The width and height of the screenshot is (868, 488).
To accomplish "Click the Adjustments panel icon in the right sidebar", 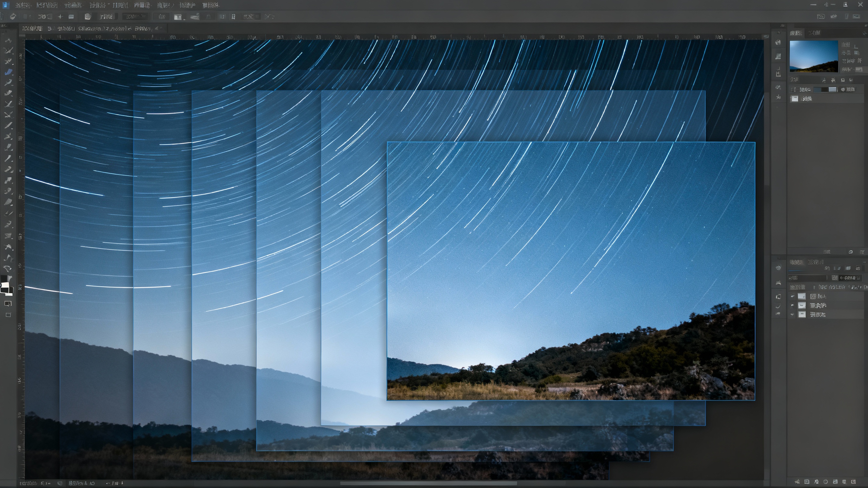I will [x=778, y=42].
